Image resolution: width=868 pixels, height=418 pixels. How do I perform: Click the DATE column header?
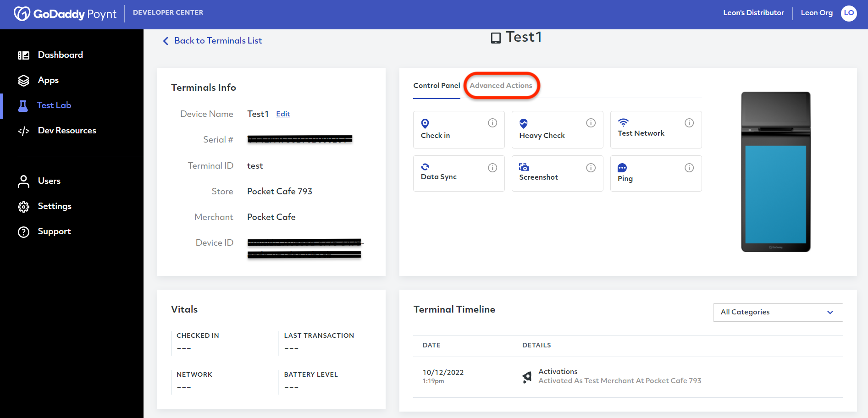pyautogui.click(x=431, y=345)
